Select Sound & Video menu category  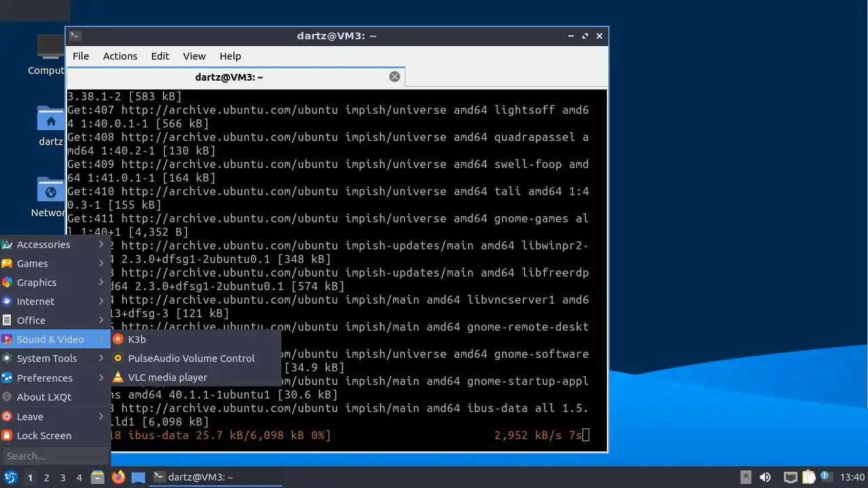pyautogui.click(x=55, y=339)
